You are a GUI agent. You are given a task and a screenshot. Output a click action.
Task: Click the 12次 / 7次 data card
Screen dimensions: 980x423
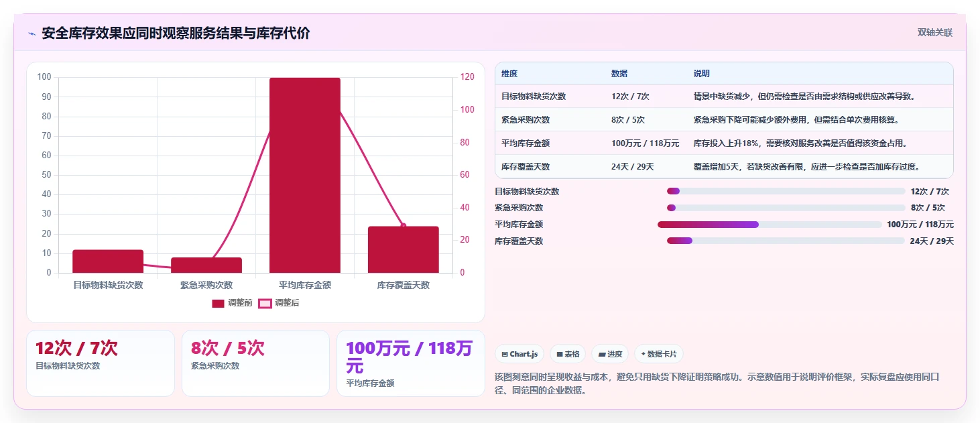101,363
